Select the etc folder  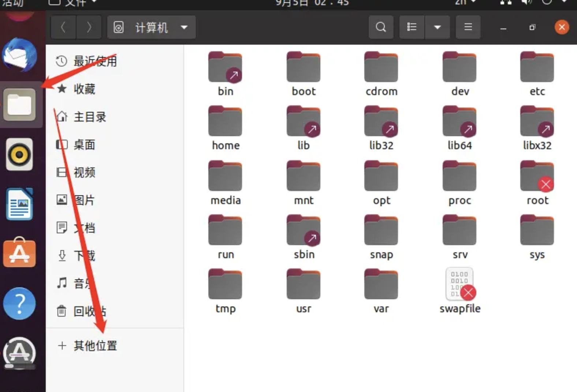pyautogui.click(x=537, y=68)
